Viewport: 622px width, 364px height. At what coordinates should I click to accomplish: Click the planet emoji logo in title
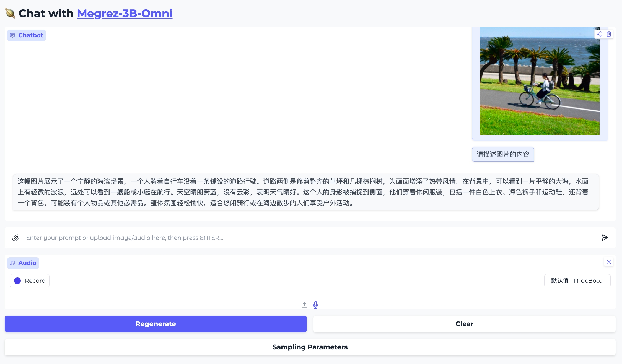[x=10, y=13]
